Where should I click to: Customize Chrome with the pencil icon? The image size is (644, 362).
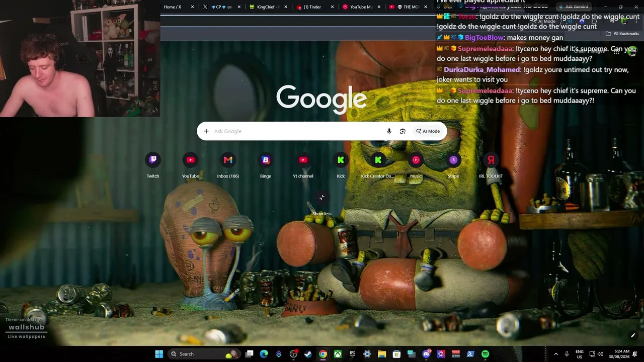(x=633, y=335)
